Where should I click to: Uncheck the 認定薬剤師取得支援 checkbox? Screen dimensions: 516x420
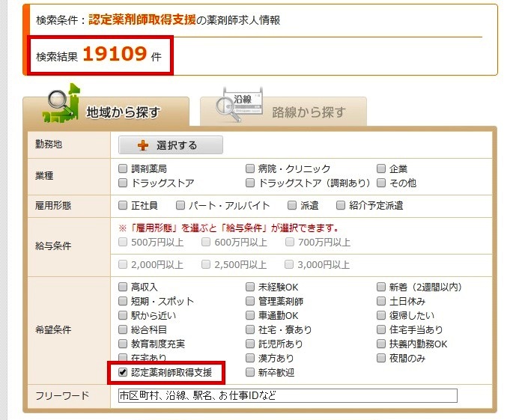124,372
